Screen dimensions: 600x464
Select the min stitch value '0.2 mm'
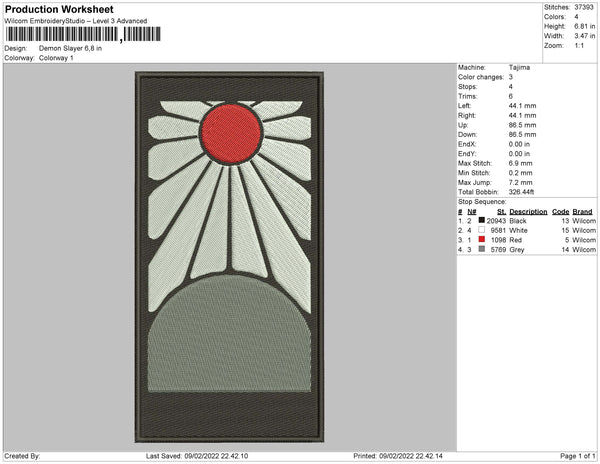tap(520, 173)
